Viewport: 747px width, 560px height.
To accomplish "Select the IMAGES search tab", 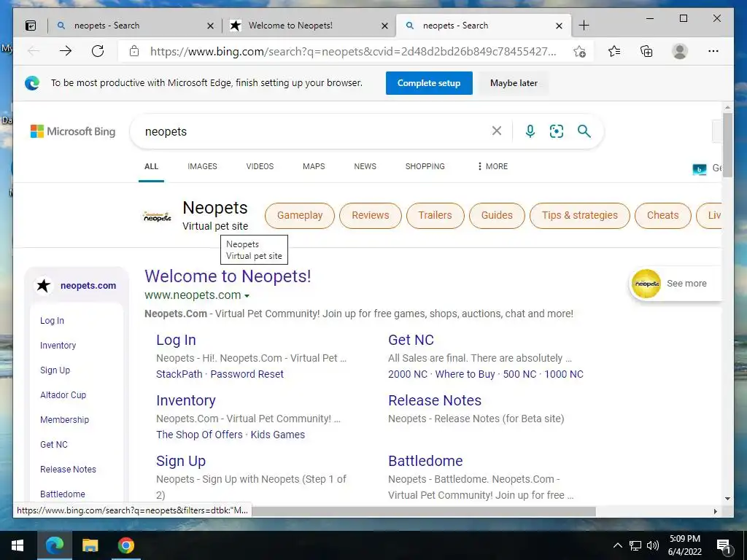I will click(203, 166).
